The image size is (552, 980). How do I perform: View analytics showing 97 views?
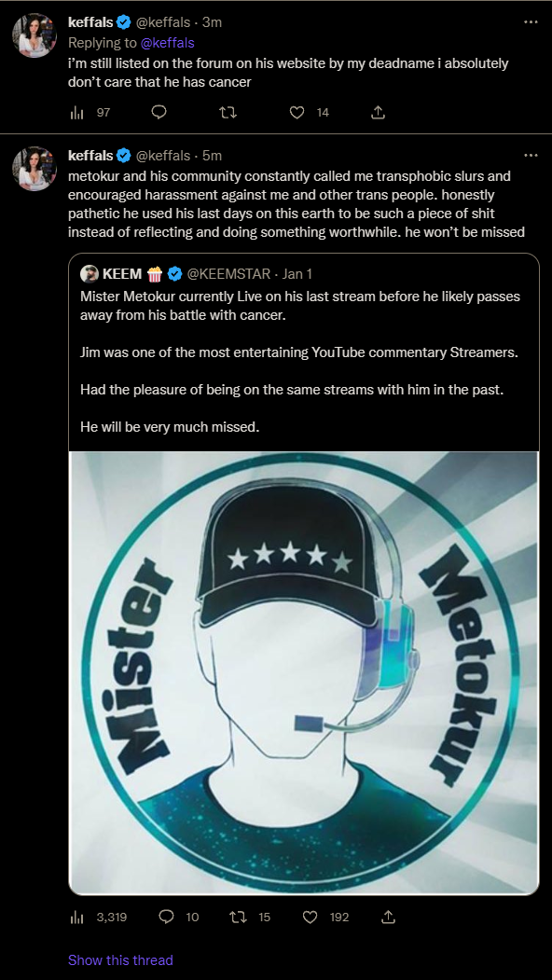(90, 113)
